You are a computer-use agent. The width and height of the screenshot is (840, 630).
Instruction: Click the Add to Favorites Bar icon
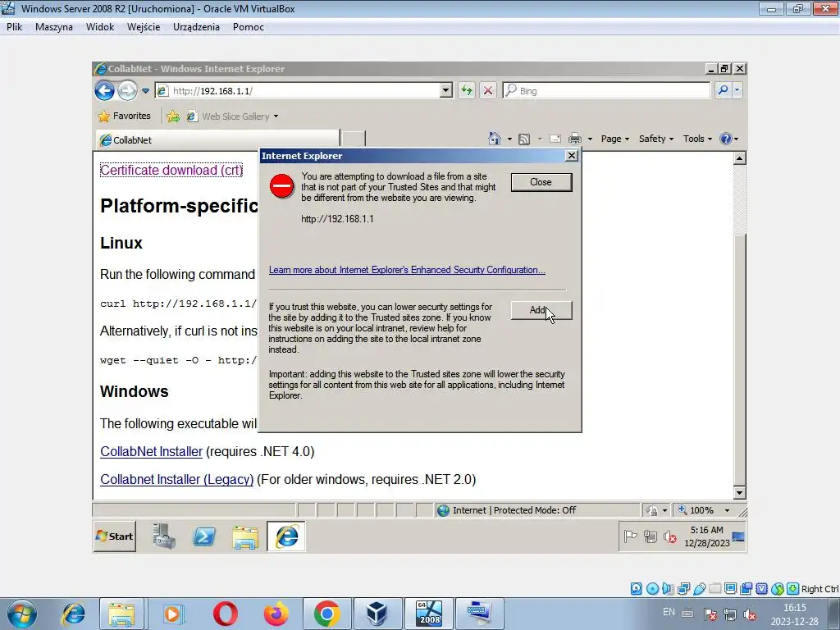[173, 116]
